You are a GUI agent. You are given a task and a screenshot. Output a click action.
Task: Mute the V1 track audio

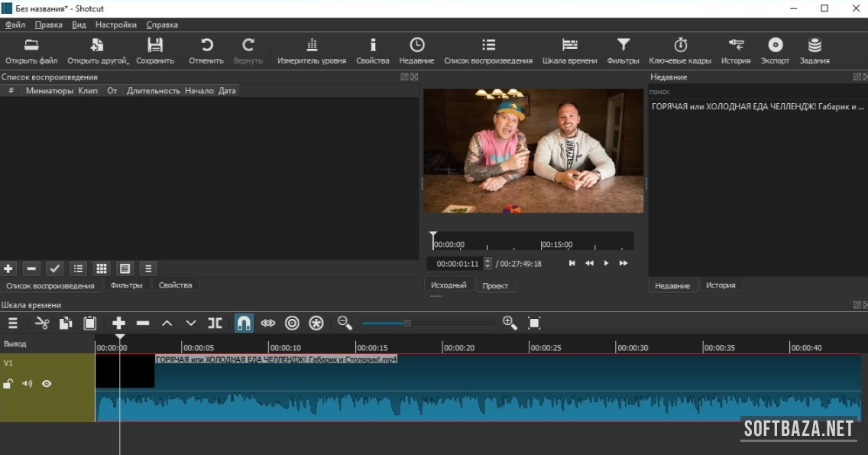(x=28, y=384)
